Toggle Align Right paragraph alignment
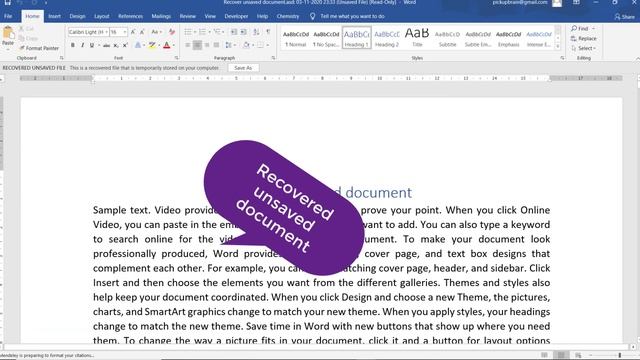 (x=207, y=45)
